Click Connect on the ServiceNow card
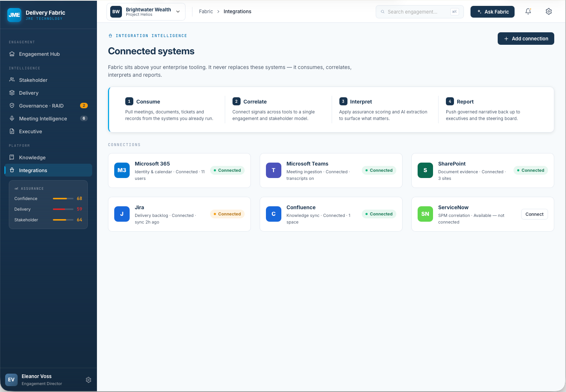 [534, 214]
